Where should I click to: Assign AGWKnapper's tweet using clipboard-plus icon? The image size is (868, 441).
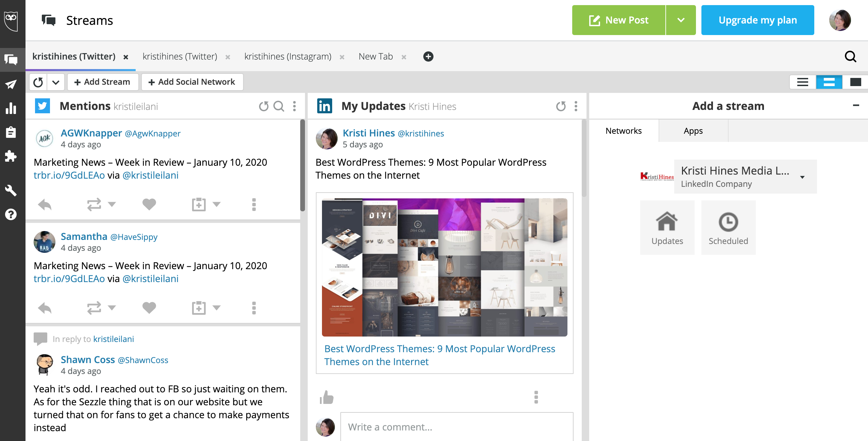[x=199, y=205]
